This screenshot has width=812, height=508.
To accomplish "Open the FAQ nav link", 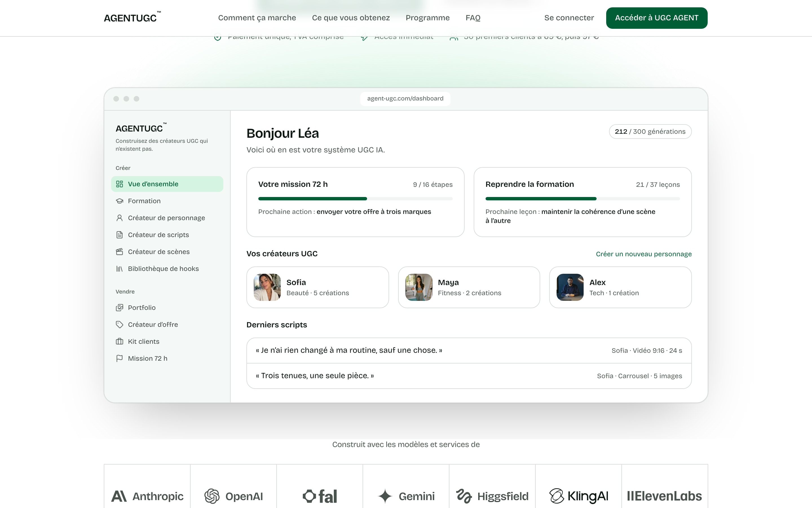I will pos(473,18).
